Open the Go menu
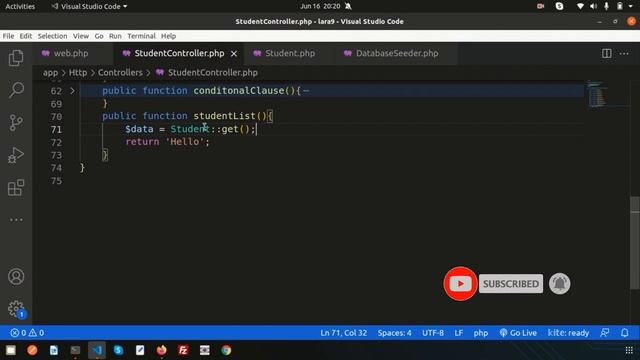Viewport: 640px width, 360px height. click(x=99, y=36)
